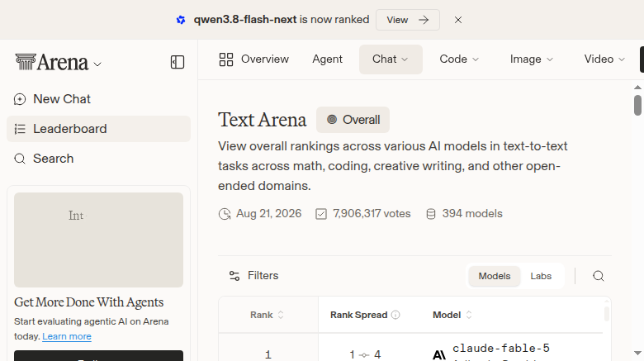Click the leaderboard search magnifier icon
The width and height of the screenshot is (644, 361).
[599, 276]
